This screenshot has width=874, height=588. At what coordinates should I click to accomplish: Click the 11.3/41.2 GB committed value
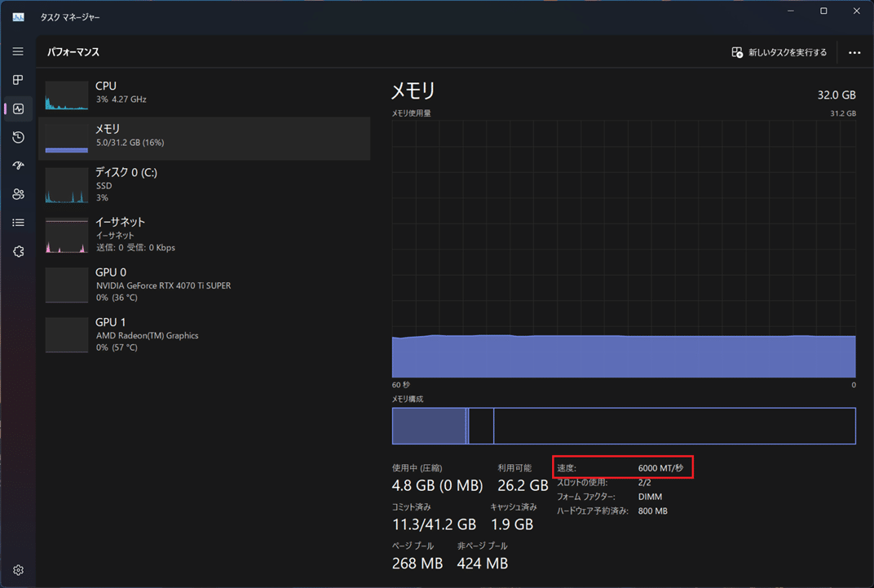coord(435,524)
